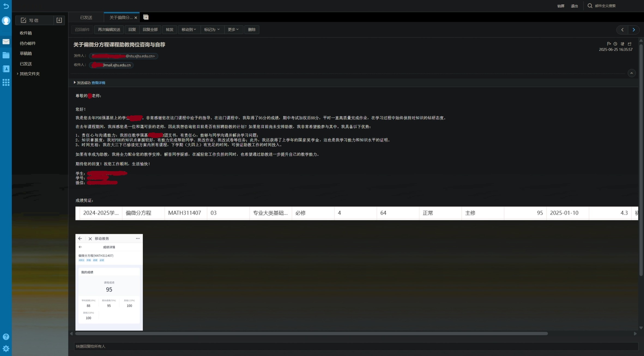This screenshot has width=644, height=356.
Task: Collapse email header with round chevron button
Action: click(x=631, y=73)
